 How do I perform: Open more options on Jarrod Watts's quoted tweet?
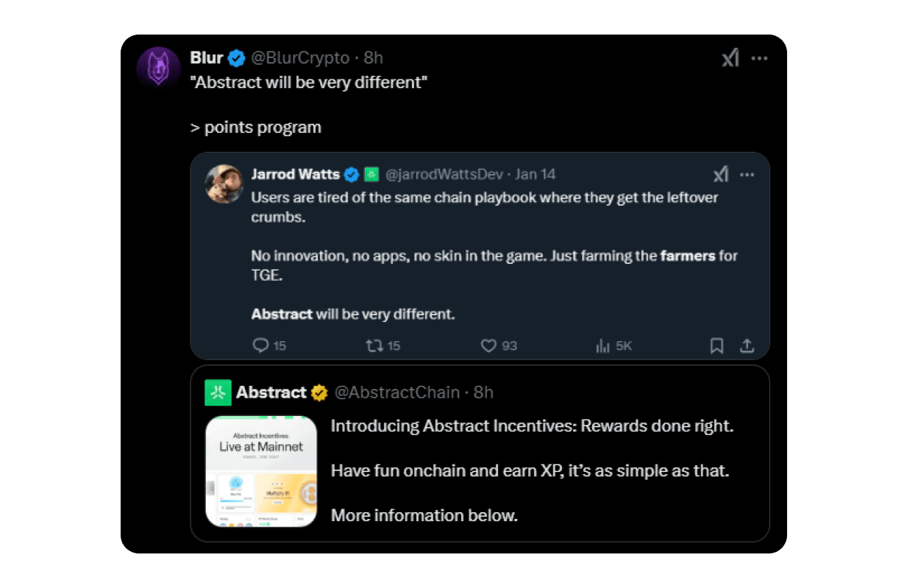(747, 174)
